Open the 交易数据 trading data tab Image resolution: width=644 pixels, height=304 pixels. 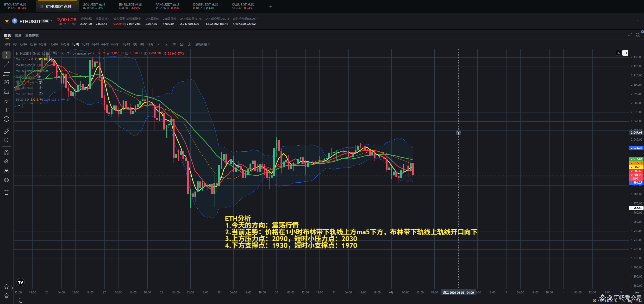click(x=32, y=35)
